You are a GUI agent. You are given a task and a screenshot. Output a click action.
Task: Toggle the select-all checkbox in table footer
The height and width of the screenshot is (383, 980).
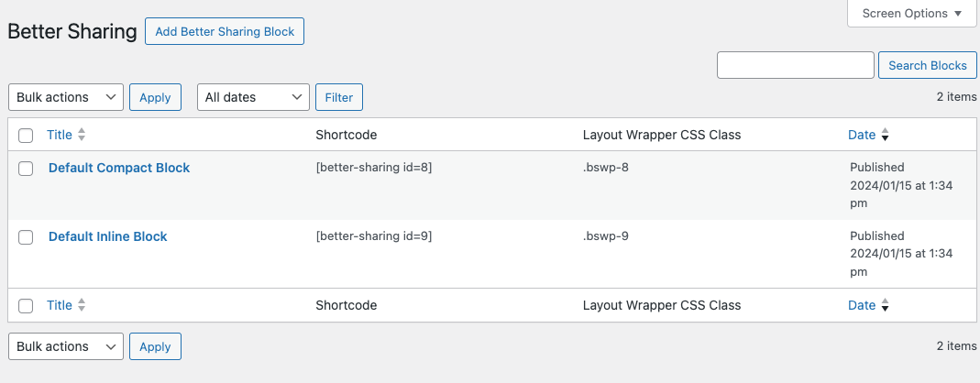coord(26,306)
